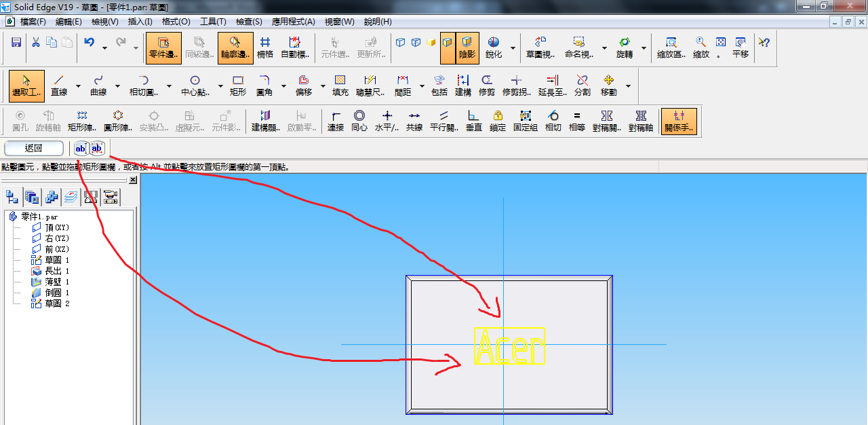Click the 移動 move tool
Screen dimensions: 868x425
pos(608,86)
